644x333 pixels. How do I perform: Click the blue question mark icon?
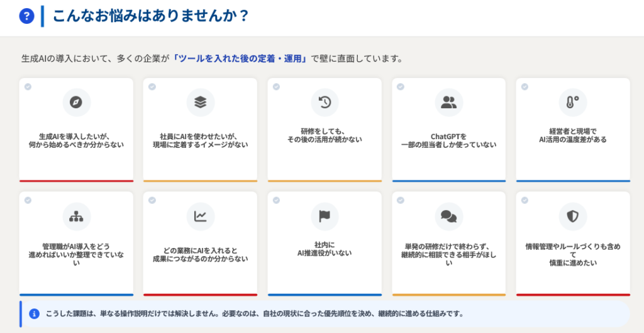26,16
